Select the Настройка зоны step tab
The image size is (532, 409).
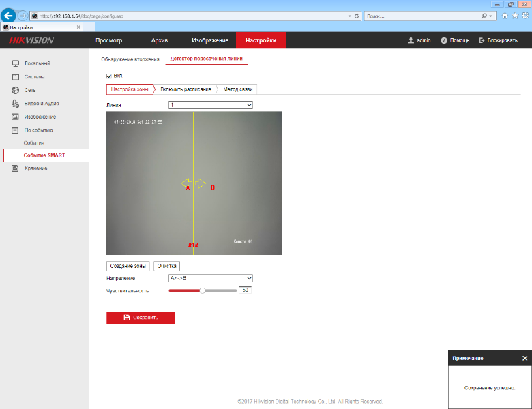(130, 89)
